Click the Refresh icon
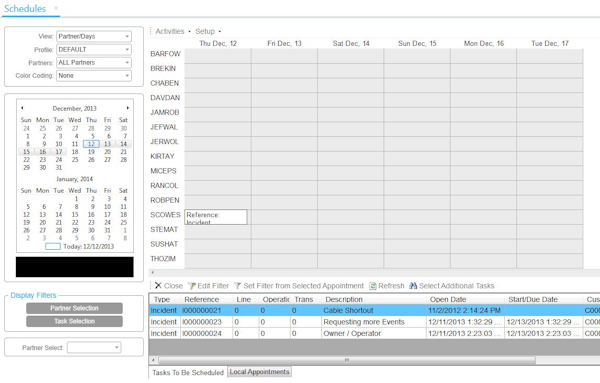 point(373,286)
